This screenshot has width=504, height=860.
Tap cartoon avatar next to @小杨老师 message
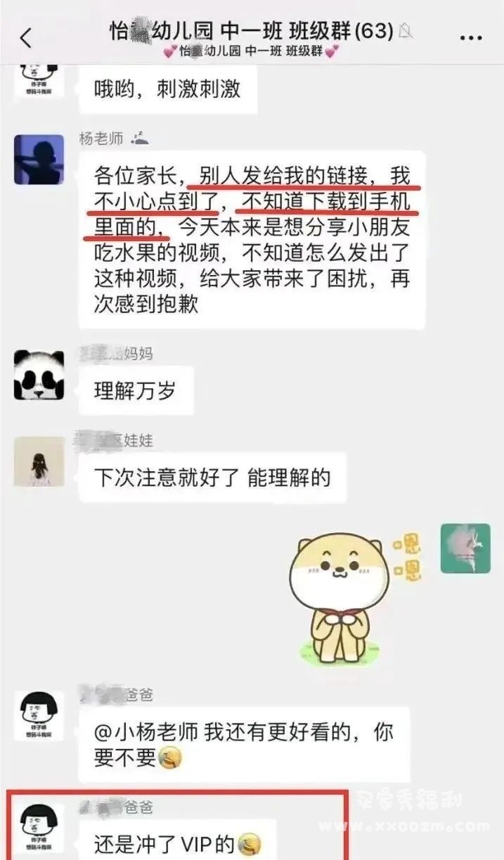click(39, 714)
